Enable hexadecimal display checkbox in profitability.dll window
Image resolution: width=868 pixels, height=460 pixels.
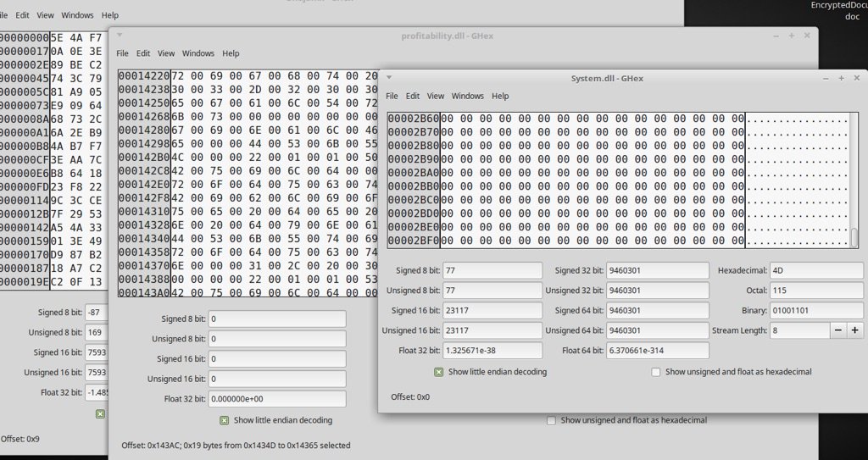(x=551, y=420)
